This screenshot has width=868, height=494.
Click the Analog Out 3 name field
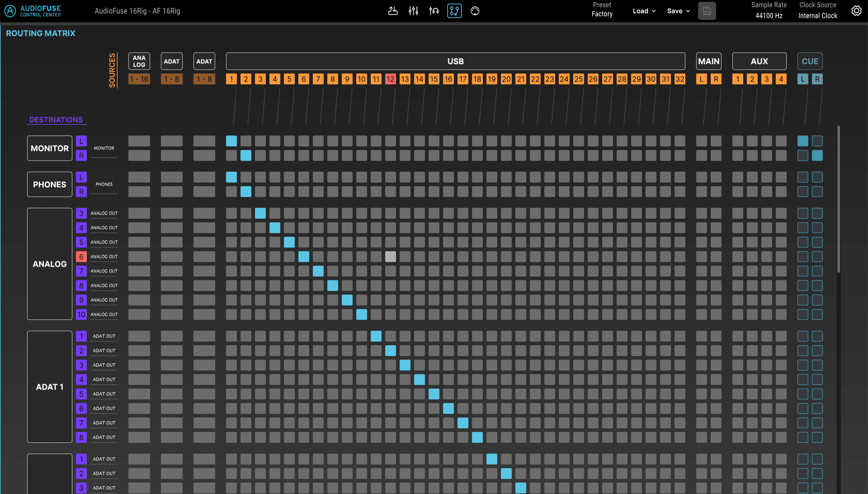[x=104, y=213]
